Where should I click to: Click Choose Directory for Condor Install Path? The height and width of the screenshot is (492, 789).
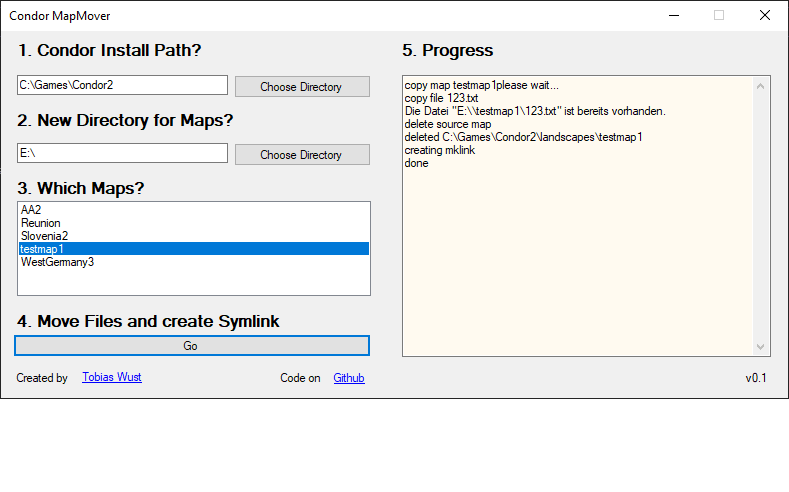[302, 87]
